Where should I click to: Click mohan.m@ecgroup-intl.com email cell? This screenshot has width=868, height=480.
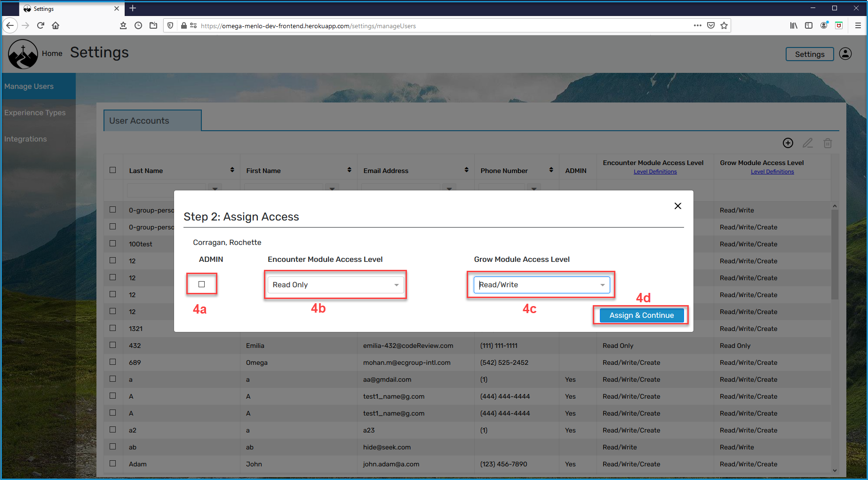tap(406, 362)
